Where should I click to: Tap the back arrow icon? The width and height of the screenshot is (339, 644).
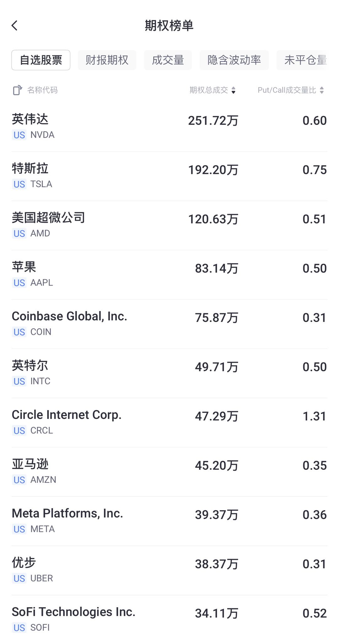coord(15,26)
